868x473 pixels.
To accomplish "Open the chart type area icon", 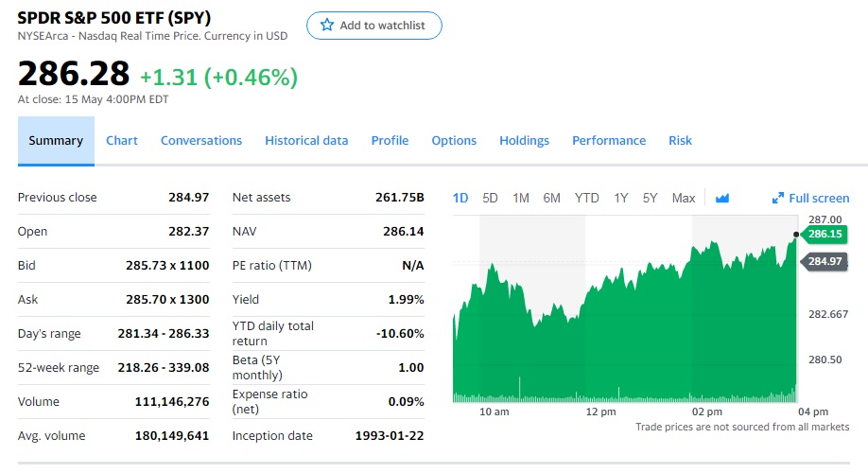I will 721,198.
